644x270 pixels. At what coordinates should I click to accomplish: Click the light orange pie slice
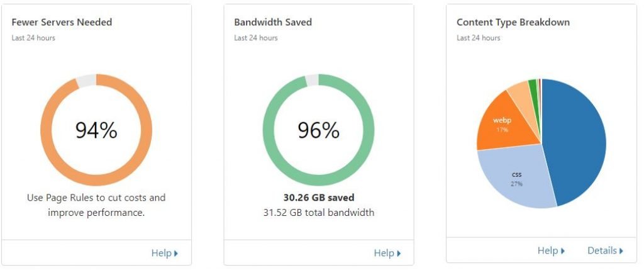click(x=519, y=94)
